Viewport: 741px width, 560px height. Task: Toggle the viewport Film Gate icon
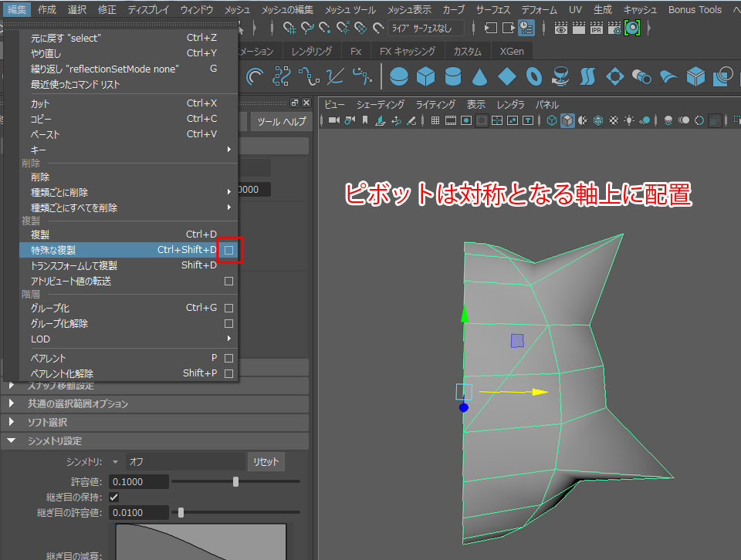pos(451,120)
